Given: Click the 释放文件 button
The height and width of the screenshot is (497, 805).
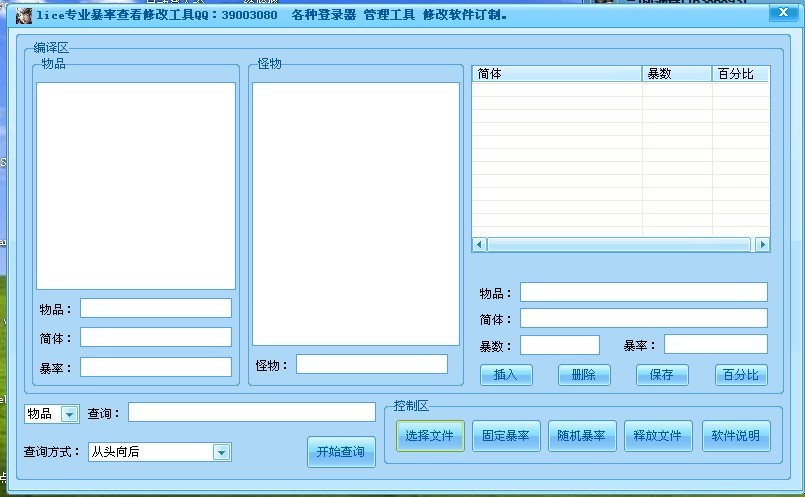Looking at the screenshot, I should coord(658,436).
